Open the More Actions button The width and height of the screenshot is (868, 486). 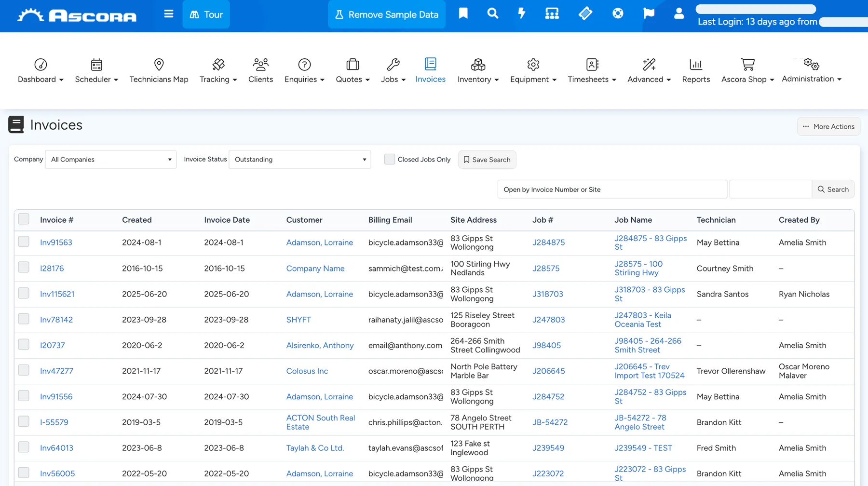point(828,126)
